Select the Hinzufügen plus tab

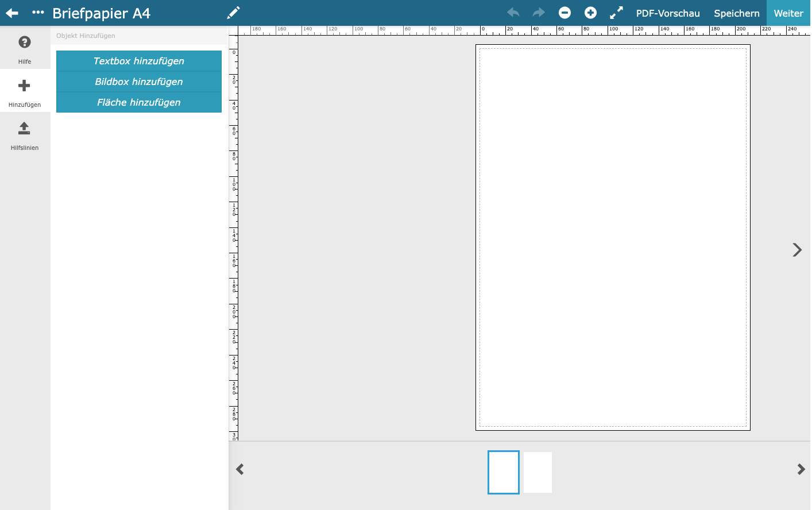tap(25, 91)
